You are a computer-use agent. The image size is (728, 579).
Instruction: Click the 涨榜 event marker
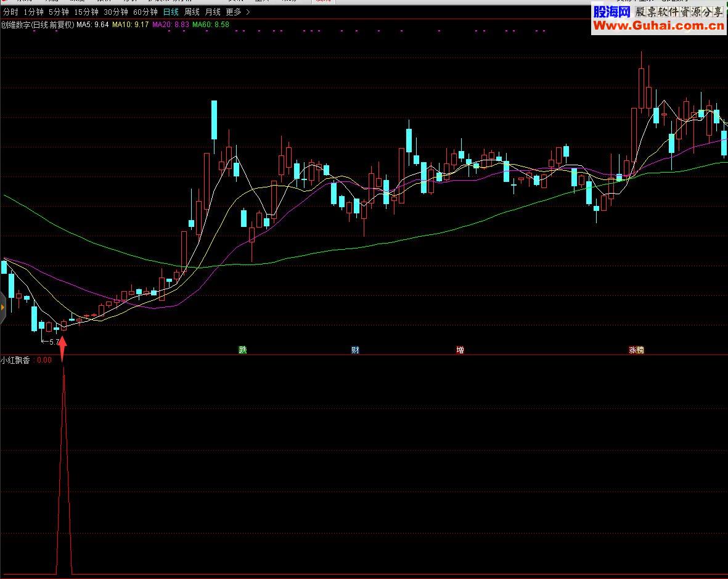click(x=636, y=350)
